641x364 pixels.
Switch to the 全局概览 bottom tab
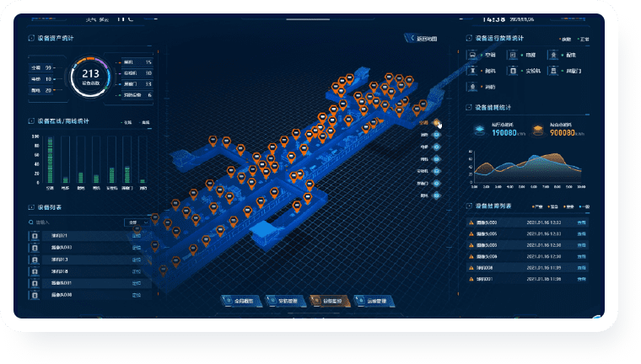(241, 301)
